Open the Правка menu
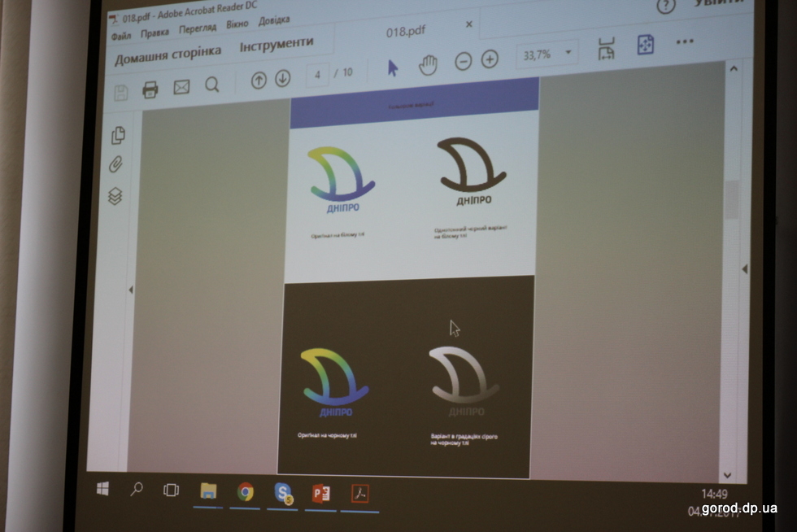The width and height of the screenshot is (797, 532). pos(155,33)
